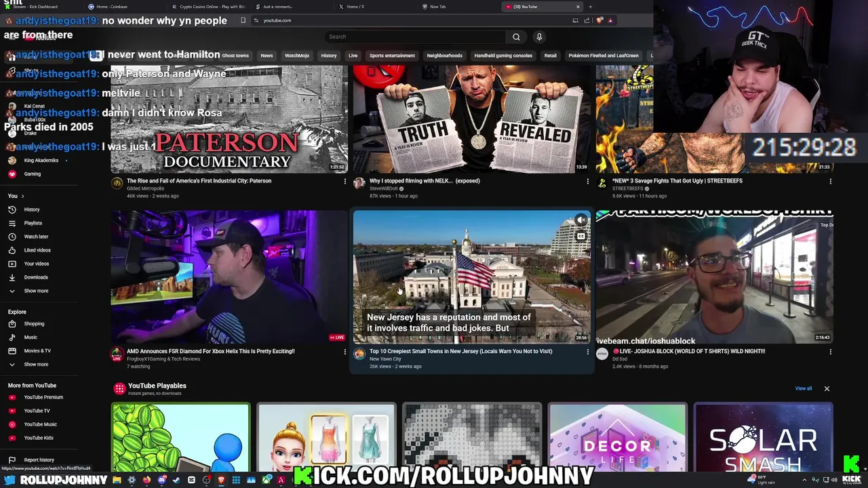This screenshot has height=488, width=868.
Task: Open YouTube Kids link
Action: point(39,438)
